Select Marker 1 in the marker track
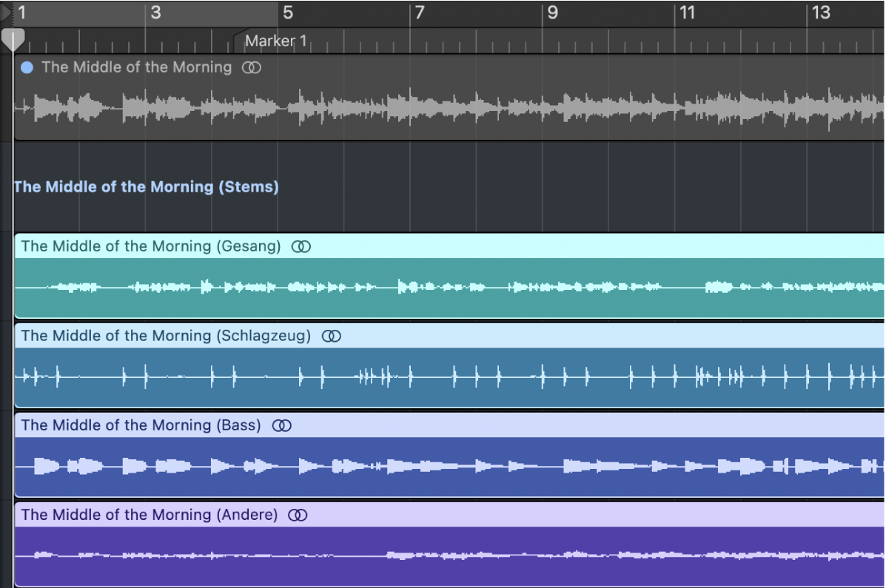The image size is (886, 588). point(275,41)
